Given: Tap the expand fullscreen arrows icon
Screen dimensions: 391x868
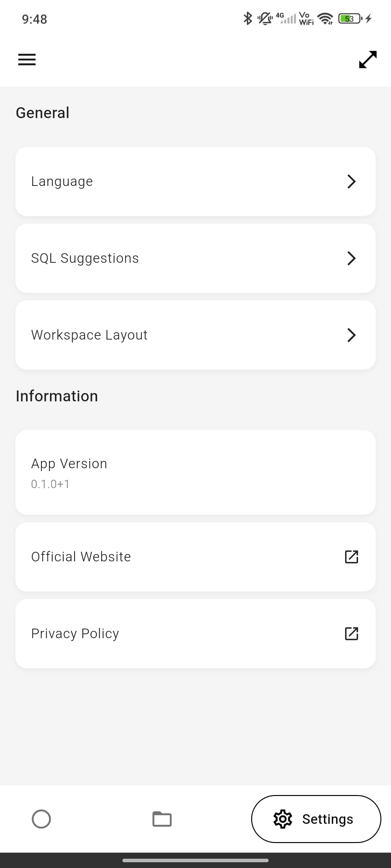Looking at the screenshot, I should click(368, 60).
